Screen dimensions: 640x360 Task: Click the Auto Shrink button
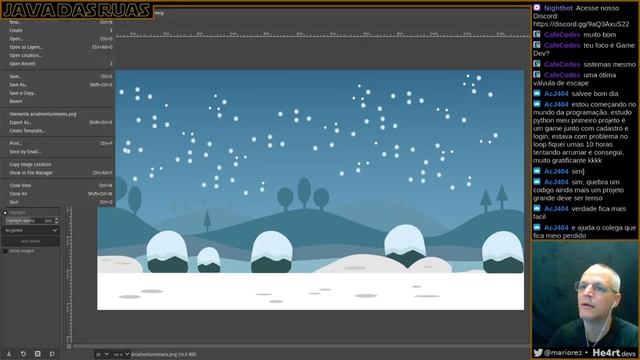[x=31, y=241]
